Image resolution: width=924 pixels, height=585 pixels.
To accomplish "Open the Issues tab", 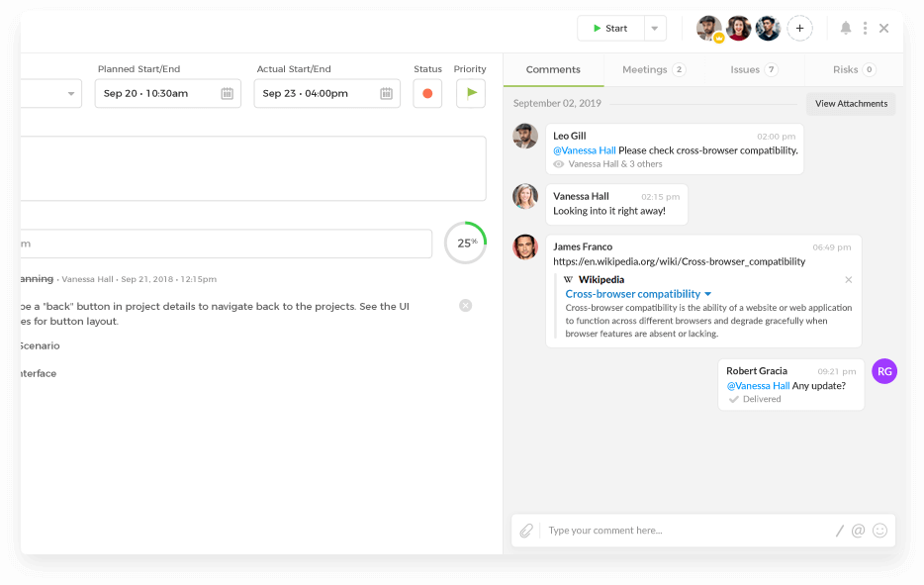I will pos(754,70).
